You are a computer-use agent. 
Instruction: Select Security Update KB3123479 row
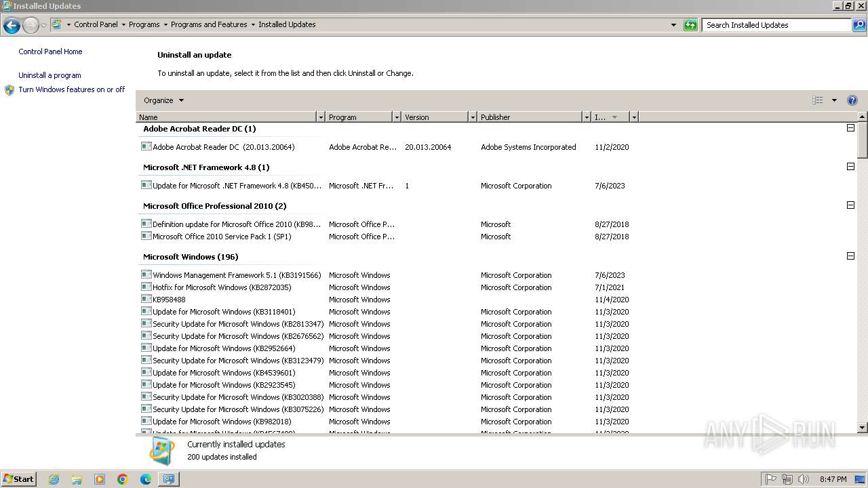pyautogui.click(x=387, y=361)
